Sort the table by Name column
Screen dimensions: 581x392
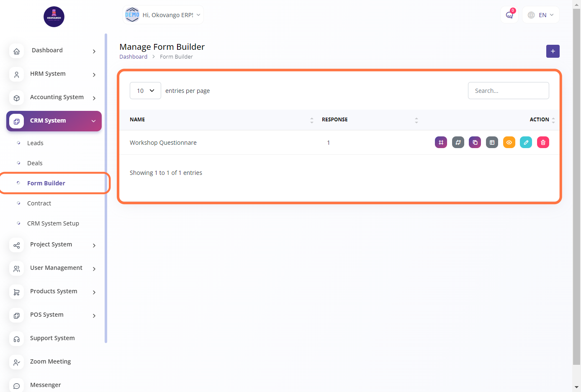tap(137, 120)
